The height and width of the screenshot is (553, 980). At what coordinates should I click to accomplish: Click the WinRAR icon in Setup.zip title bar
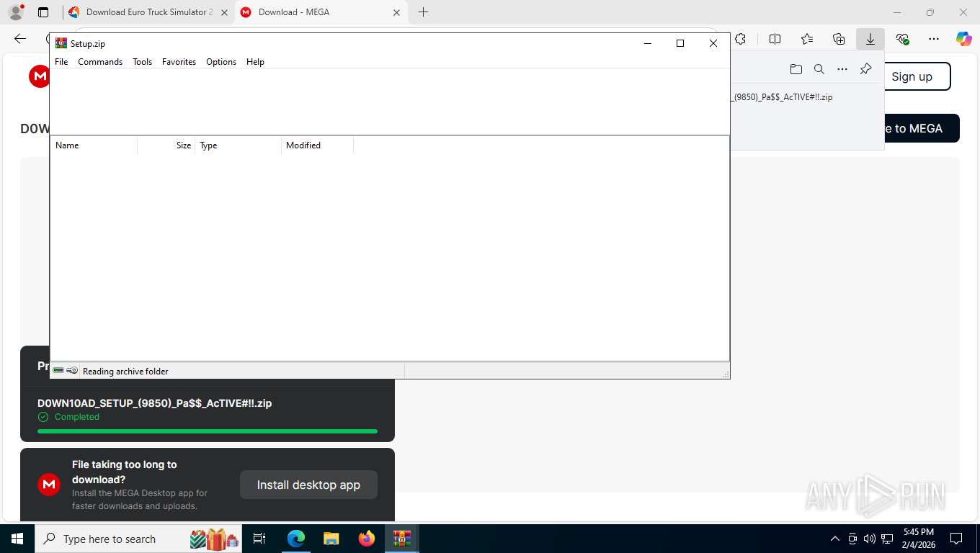(x=61, y=43)
